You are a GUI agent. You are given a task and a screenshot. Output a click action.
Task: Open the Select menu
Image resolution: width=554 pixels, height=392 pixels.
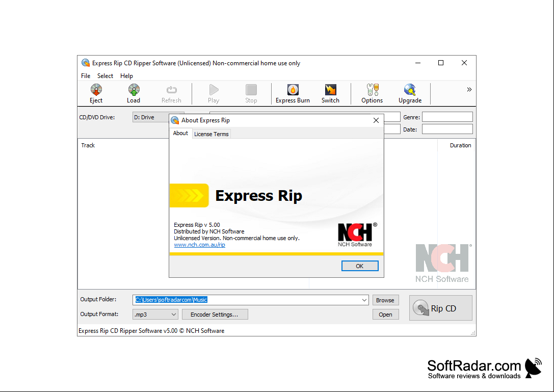coord(105,75)
